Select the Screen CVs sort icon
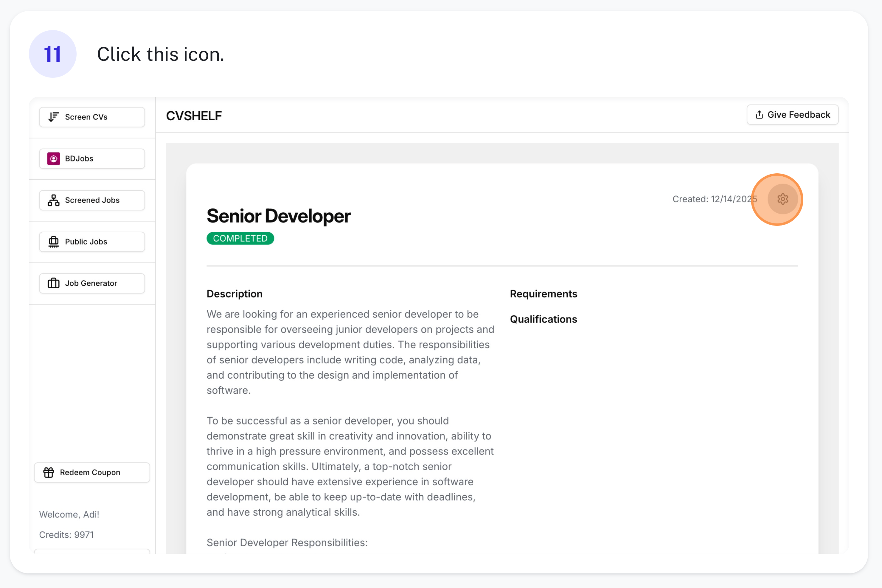The image size is (882, 588). (53, 117)
